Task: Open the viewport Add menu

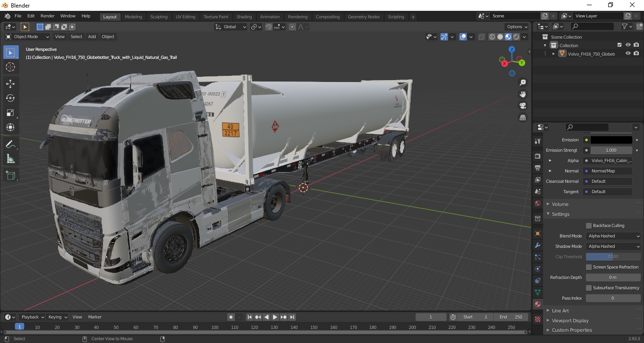Action: point(92,37)
